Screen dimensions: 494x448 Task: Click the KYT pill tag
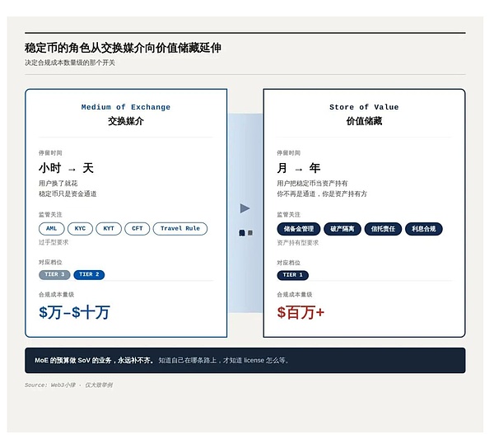[x=108, y=229]
